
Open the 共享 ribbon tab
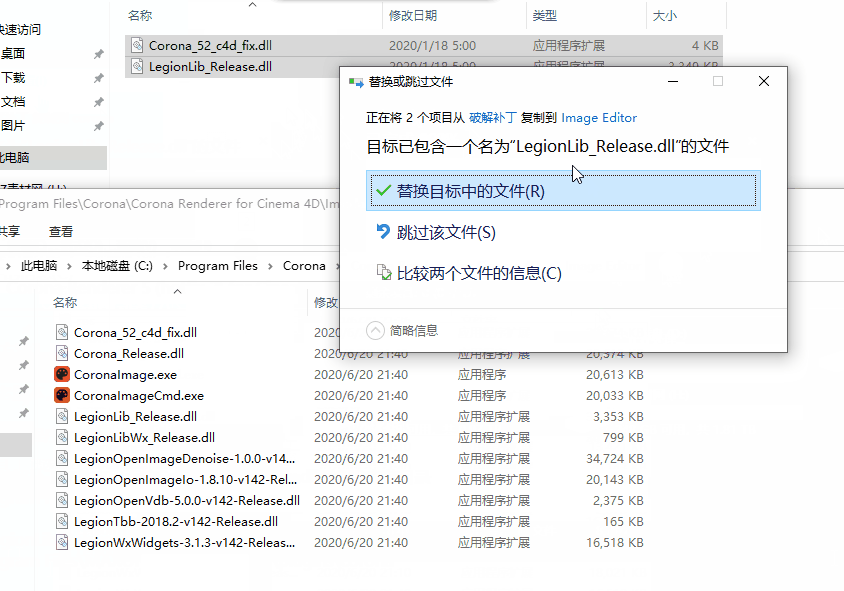click(x=8, y=231)
